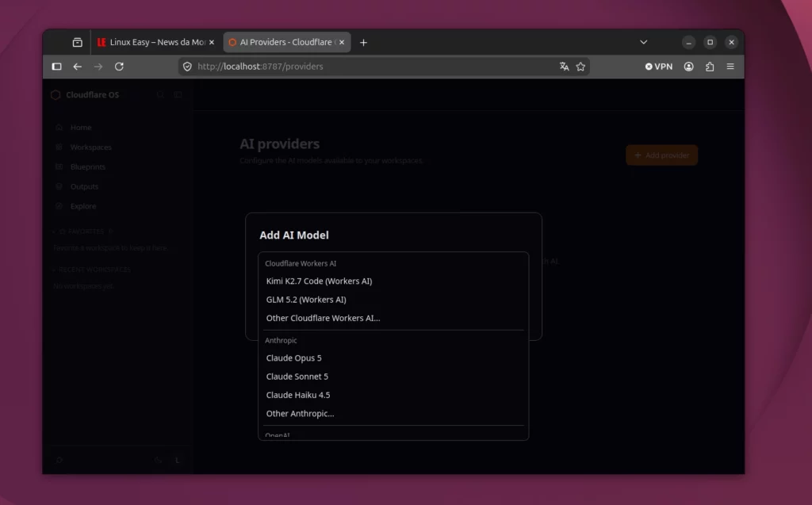Switch to the AI Providers tab
Viewport: 812px width, 505px height.
[x=287, y=43]
